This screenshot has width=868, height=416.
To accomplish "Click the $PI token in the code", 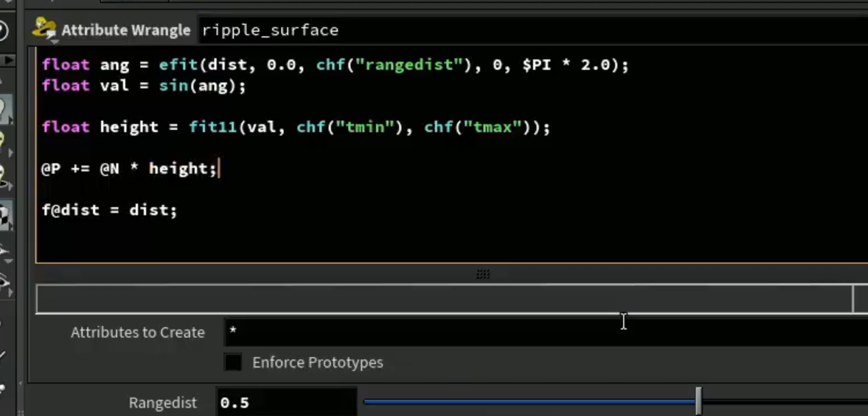I will coord(537,65).
